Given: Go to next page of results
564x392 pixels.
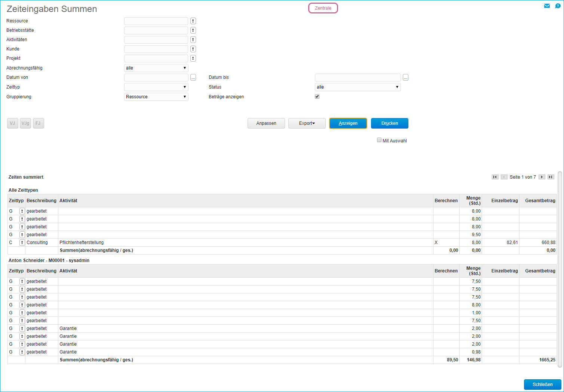Looking at the screenshot, I should point(542,177).
